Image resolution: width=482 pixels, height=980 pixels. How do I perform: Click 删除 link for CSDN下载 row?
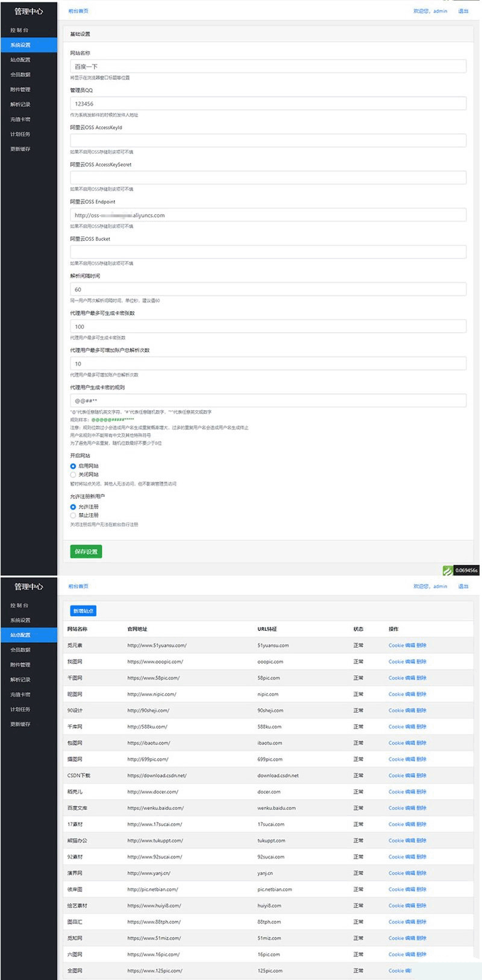422,776
